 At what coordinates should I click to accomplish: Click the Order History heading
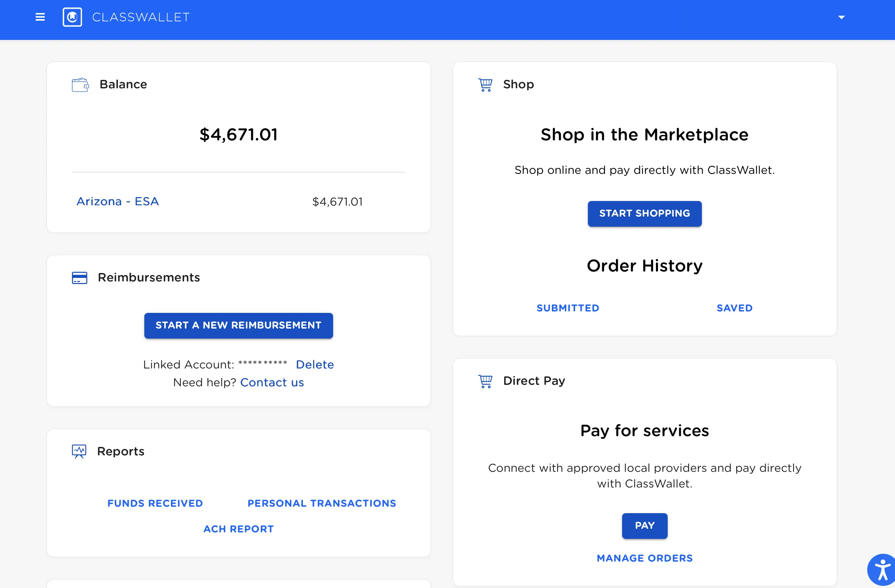pos(645,266)
